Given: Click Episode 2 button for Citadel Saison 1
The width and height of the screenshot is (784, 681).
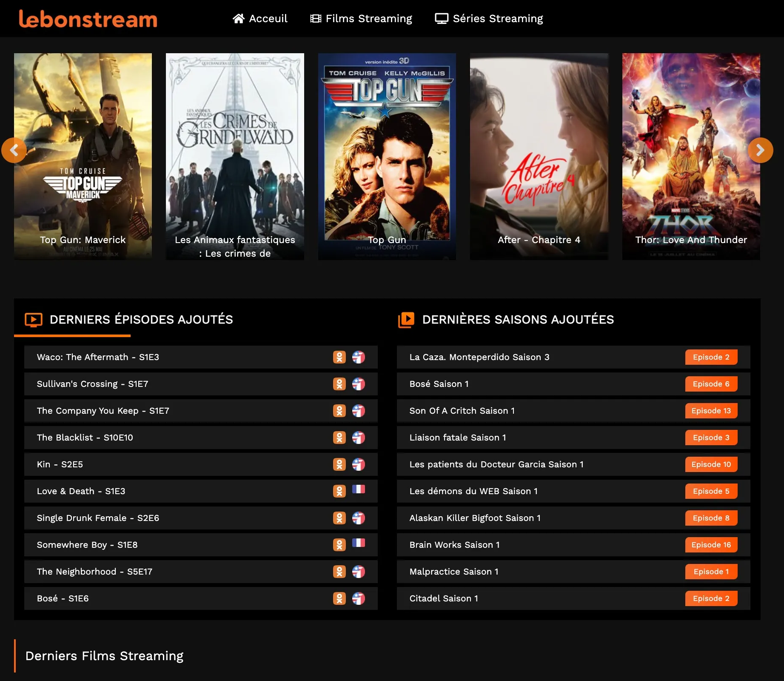Looking at the screenshot, I should pyautogui.click(x=711, y=598).
